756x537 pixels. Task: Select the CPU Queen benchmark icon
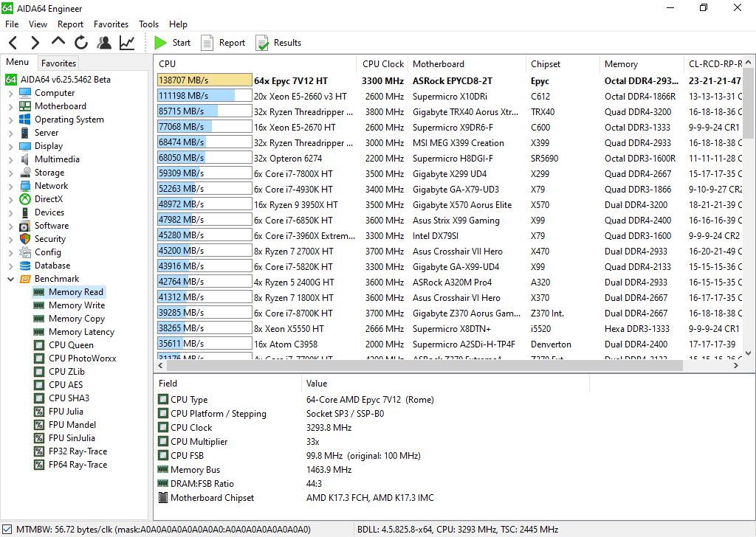coord(38,345)
